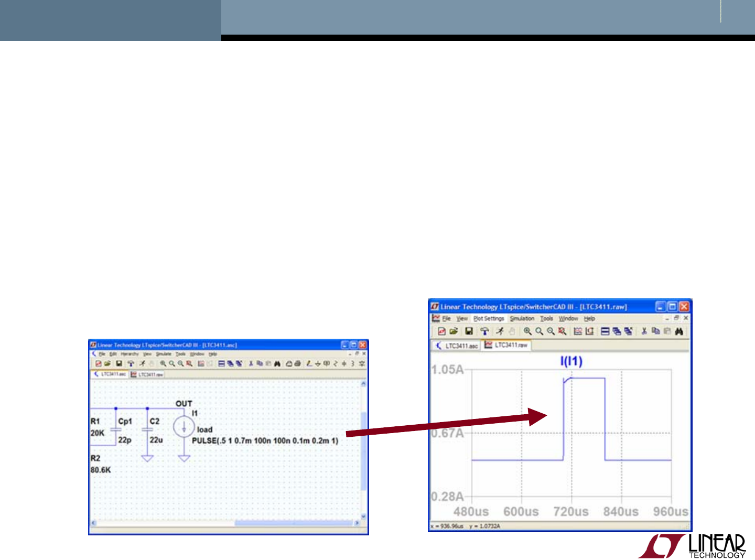
Task: Click the load label next to the current source
Action: 204,429
